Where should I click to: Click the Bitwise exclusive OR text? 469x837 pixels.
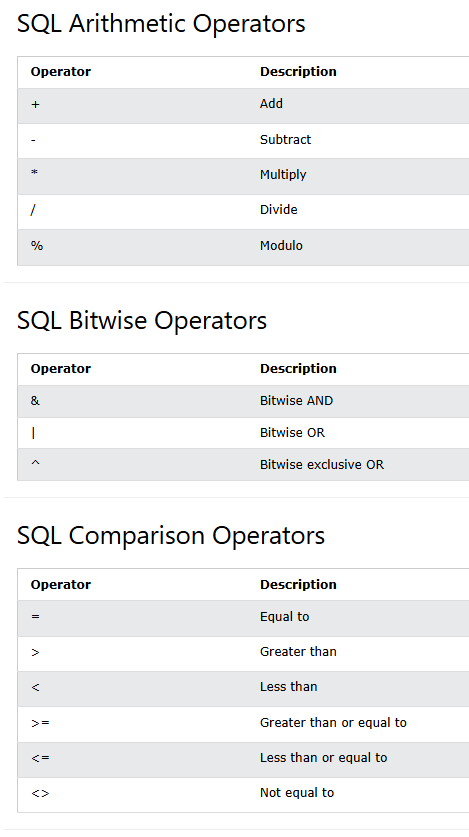322,464
